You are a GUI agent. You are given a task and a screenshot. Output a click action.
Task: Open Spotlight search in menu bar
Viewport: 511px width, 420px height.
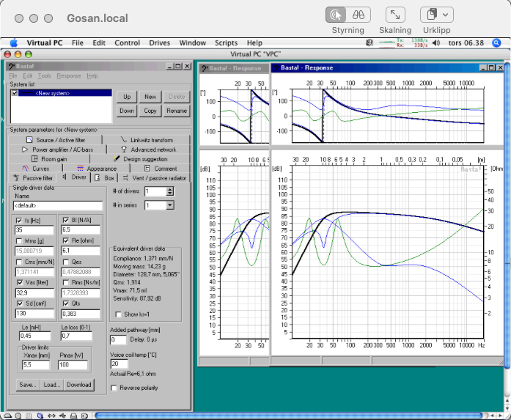coord(496,43)
